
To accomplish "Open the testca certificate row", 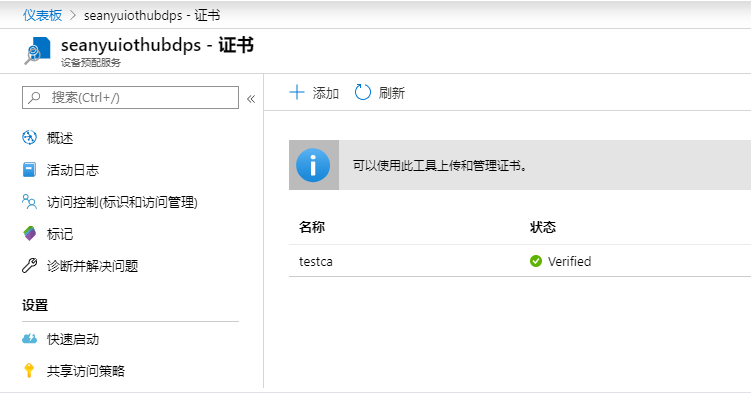I will tap(520, 261).
